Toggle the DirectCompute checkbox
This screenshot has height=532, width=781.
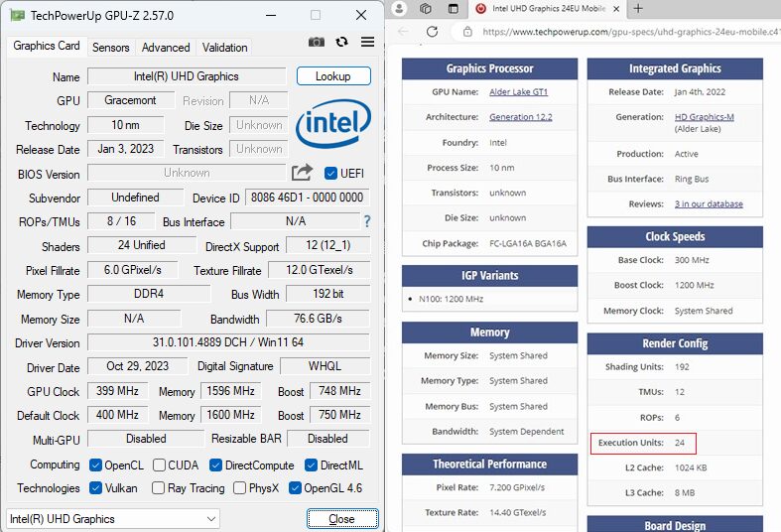click(215, 465)
